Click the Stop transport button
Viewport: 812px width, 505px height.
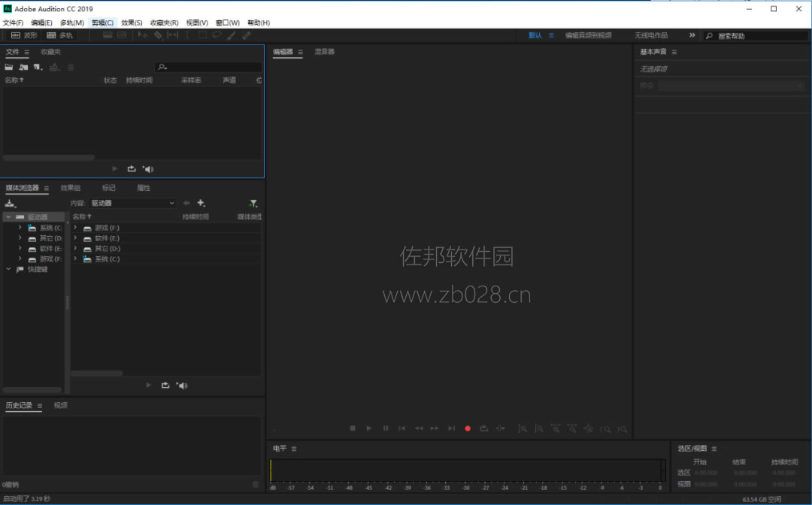click(x=353, y=428)
